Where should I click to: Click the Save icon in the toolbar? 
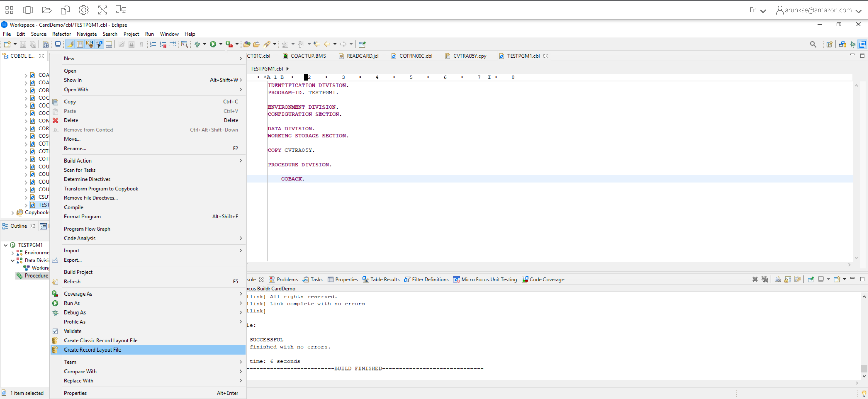point(23,44)
